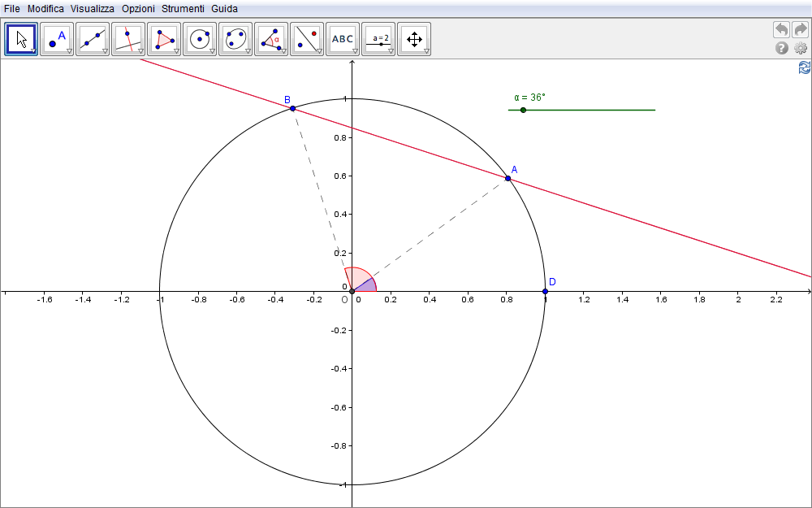Choose the Move Graphics View tool
This screenshot has height=508, width=812.
pos(414,38)
